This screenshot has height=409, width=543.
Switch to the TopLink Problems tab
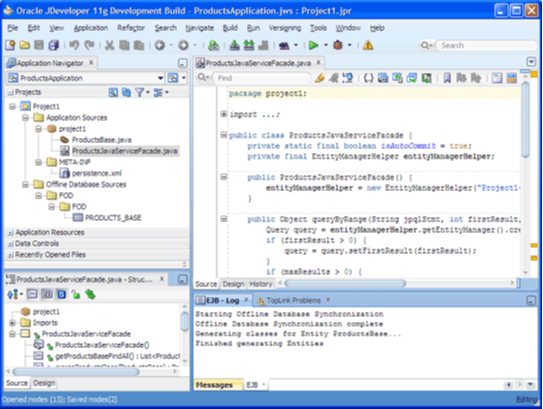(293, 300)
